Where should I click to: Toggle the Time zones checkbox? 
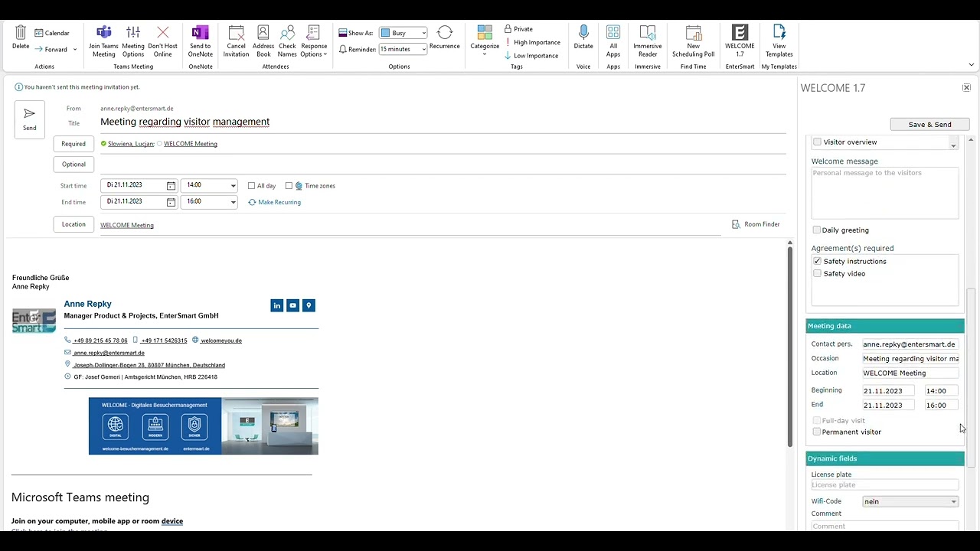click(289, 185)
